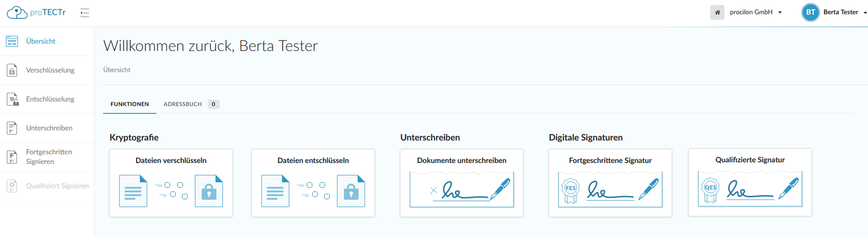Click the Fortgeschritten Signieren sidebar icon

coord(12,157)
